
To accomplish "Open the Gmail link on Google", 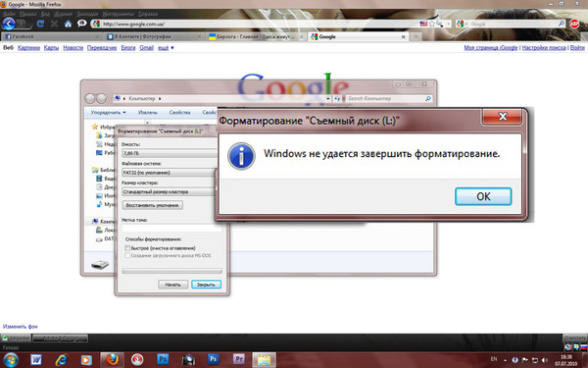I will (x=147, y=48).
